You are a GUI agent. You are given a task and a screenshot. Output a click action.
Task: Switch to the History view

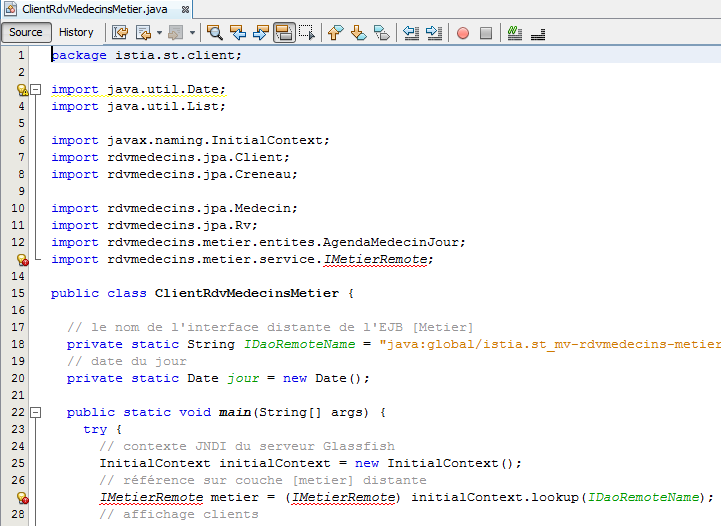(76, 32)
